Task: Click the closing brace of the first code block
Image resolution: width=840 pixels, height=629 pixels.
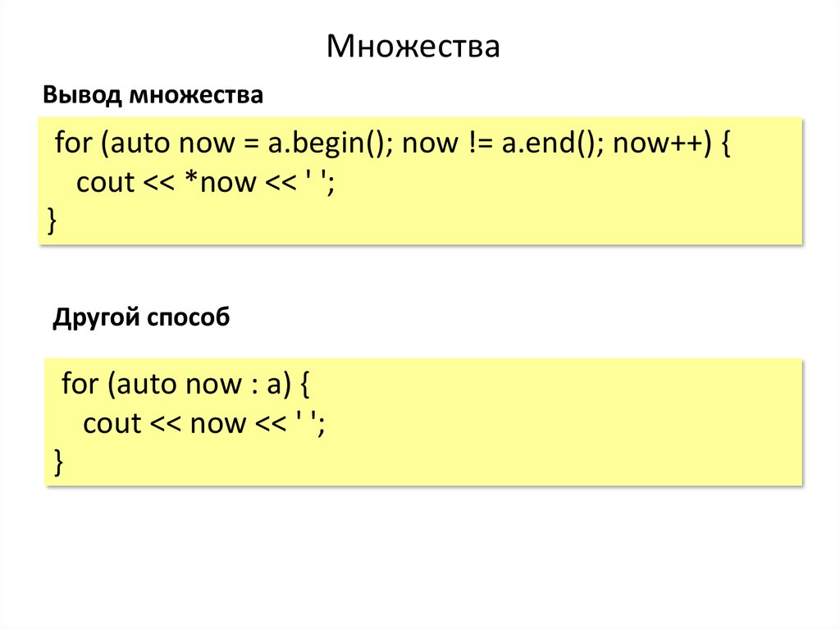Action: click(53, 221)
